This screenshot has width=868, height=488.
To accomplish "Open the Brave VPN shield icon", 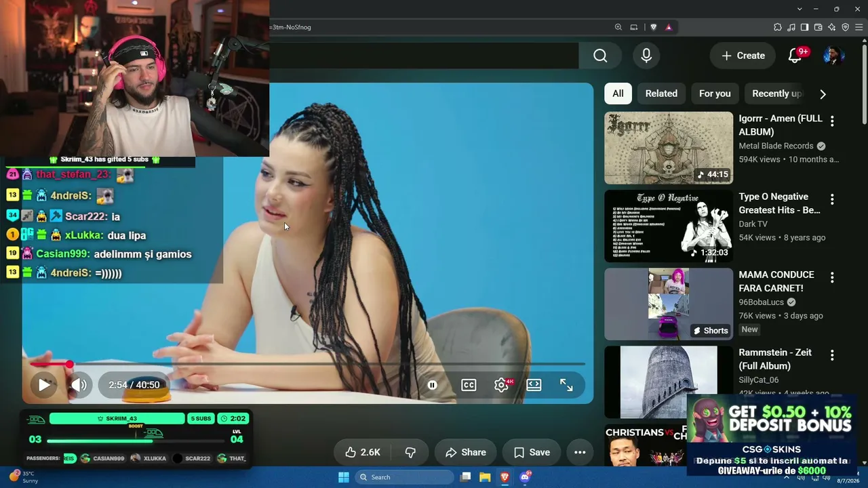I will point(846,27).
